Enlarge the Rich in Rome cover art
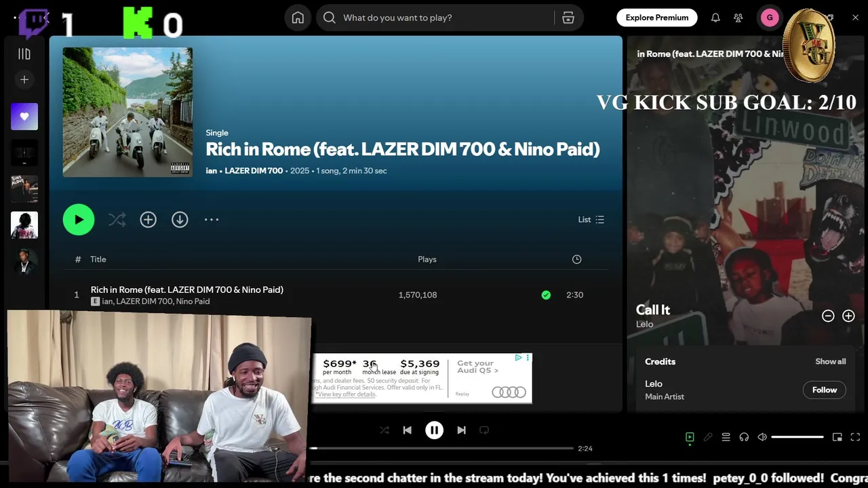The width and height of the screenshot is (868, 488). 127,113
